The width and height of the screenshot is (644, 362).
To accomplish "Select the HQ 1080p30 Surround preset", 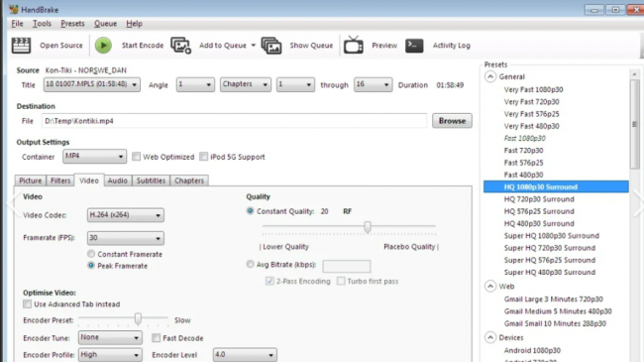I will tap(556, 186).
